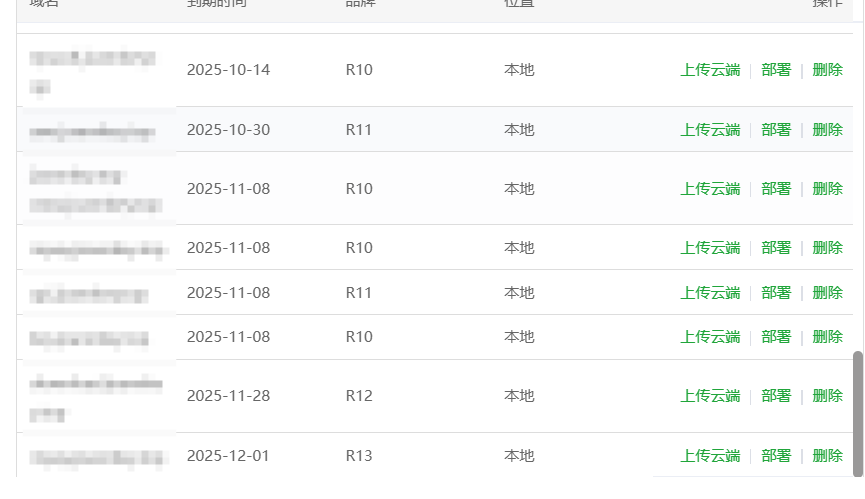This screenshot has height=499, width=865.
Task: Click the vertical scrollbar thumb
Action: click(x=858, y=414)
